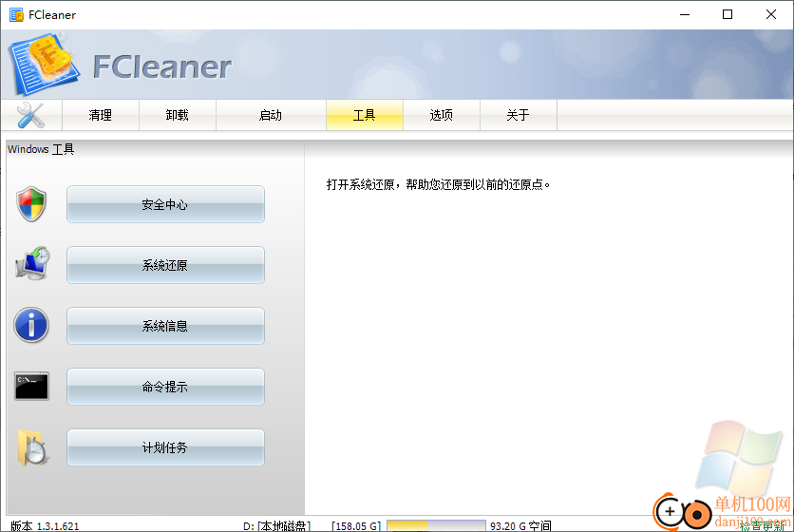Click the blue System Information icon
The width and height of the screenshot is (794, 532).
point(31,325)
